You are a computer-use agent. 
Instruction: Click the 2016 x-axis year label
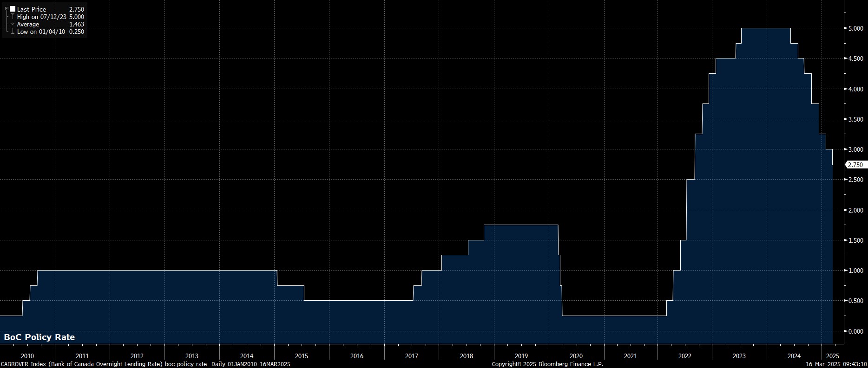point(357,356)
